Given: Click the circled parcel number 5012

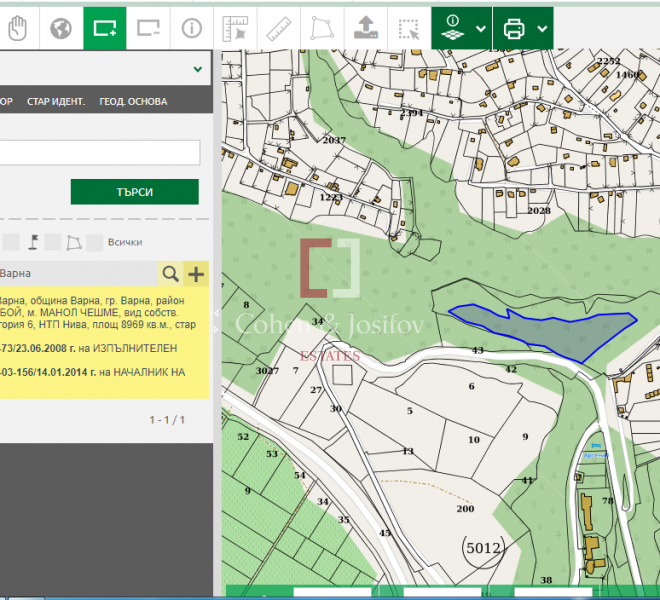Looking at the screenshot, I should pyautogui.click(x=484, y=548).
